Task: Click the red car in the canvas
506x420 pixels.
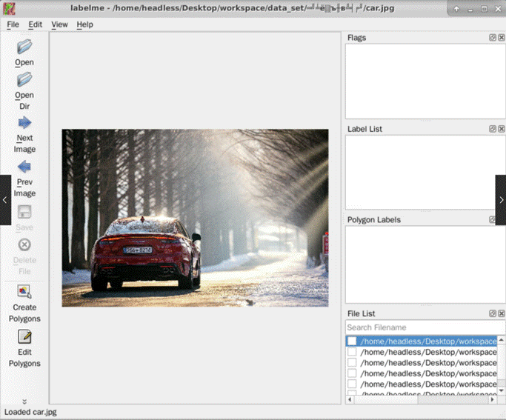Action: (146, 253)
